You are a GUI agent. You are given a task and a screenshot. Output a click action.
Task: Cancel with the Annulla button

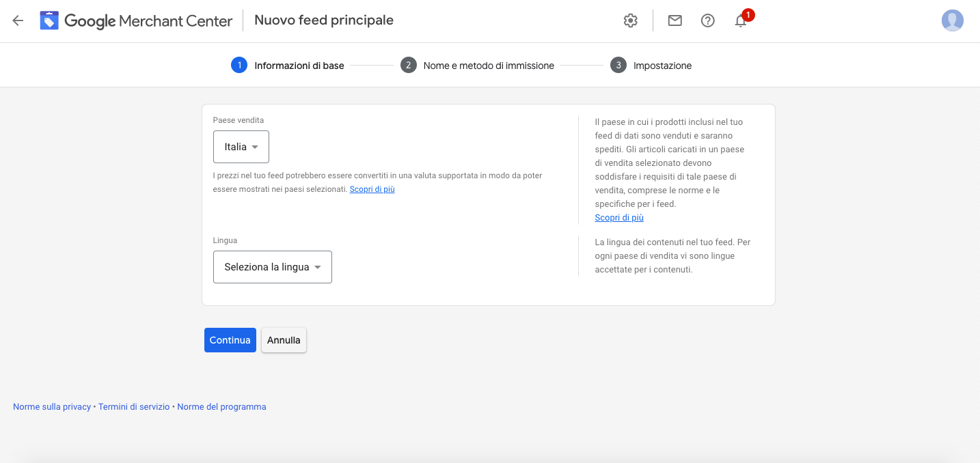[x=284, y=339]
